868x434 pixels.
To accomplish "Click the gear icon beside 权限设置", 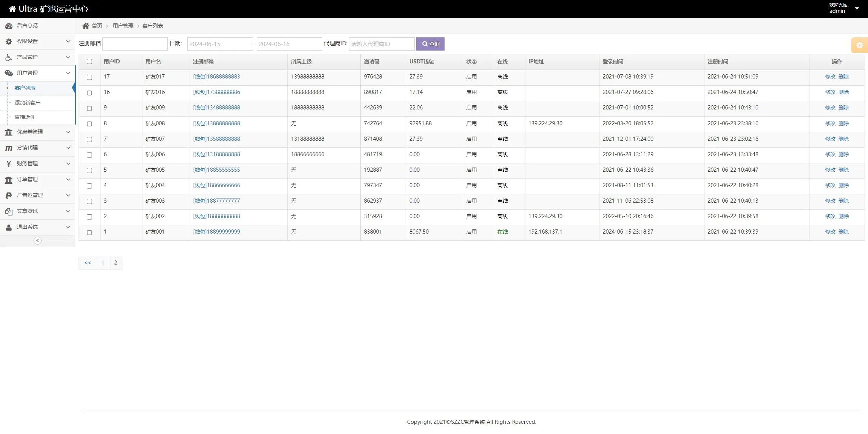I will (9, 42).
